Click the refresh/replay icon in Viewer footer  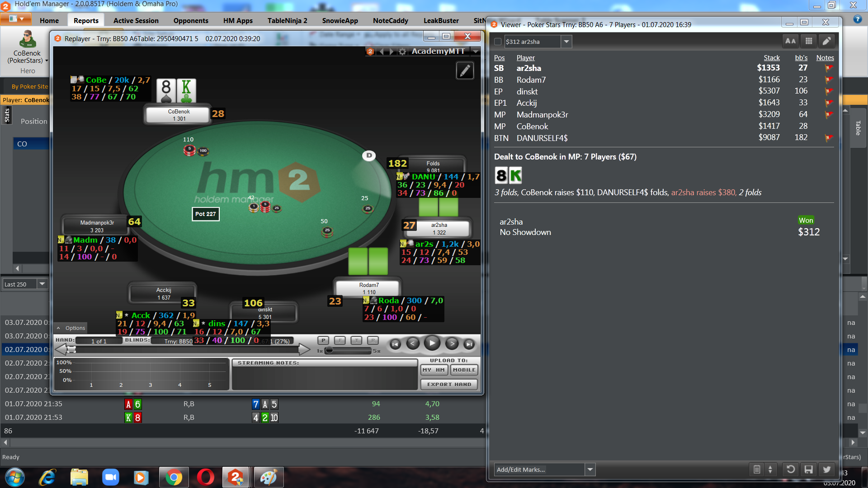coord(790,469)
